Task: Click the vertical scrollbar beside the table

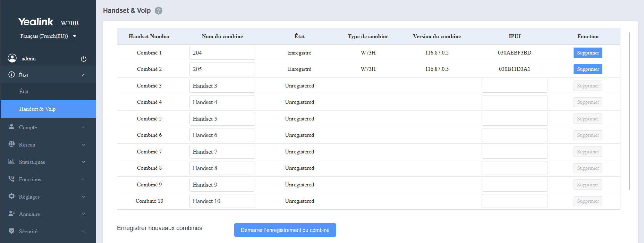Action: [629, 111]
